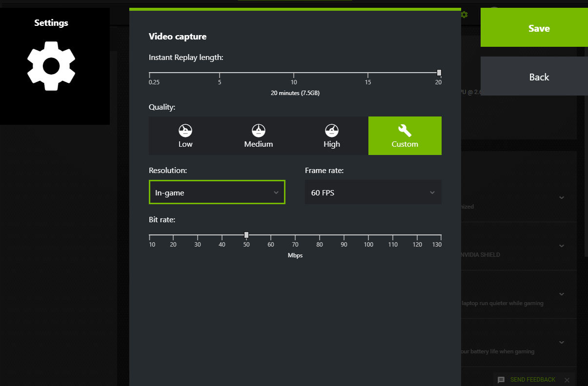Set bit rate slider to the 100 mark
Viewport: 588px width, 386px height.
tap(368, 235)
